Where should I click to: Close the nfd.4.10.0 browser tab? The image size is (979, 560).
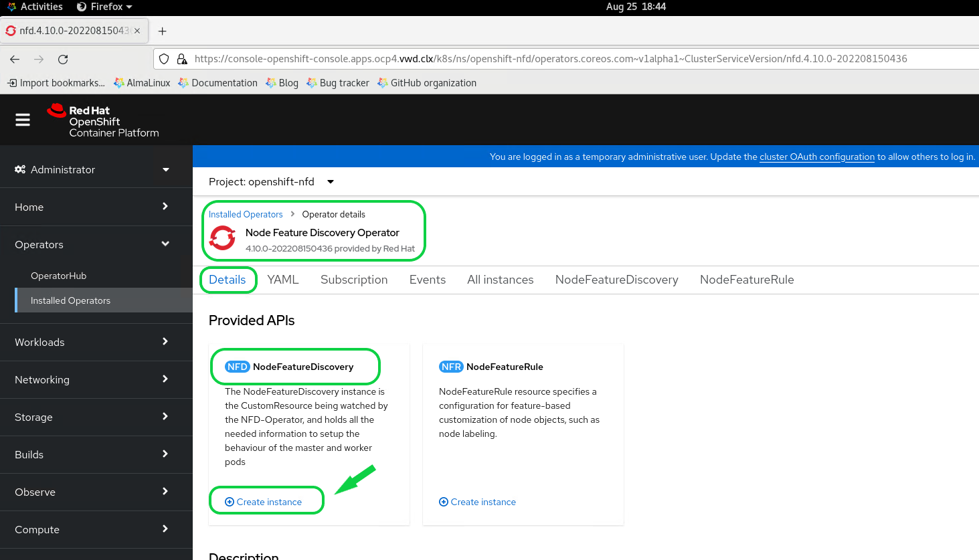pyautogui.click(x=137, y=31)
